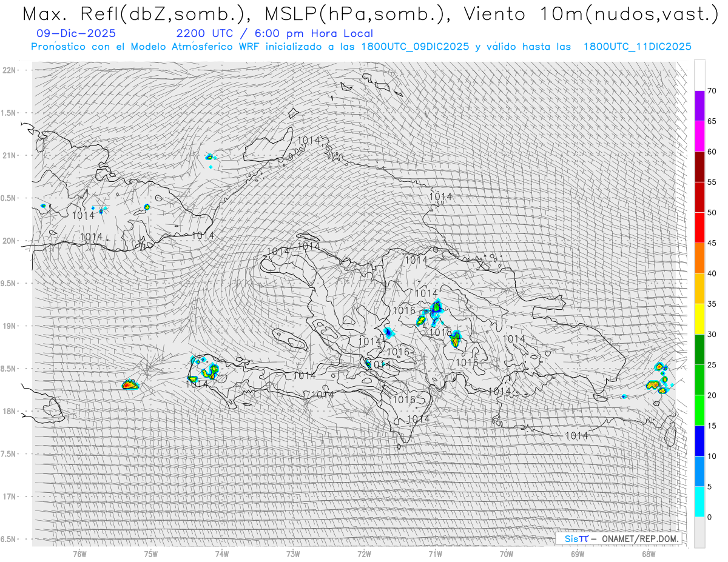Click the '22N' latitude axis label
728x562 pixels.
9,70
